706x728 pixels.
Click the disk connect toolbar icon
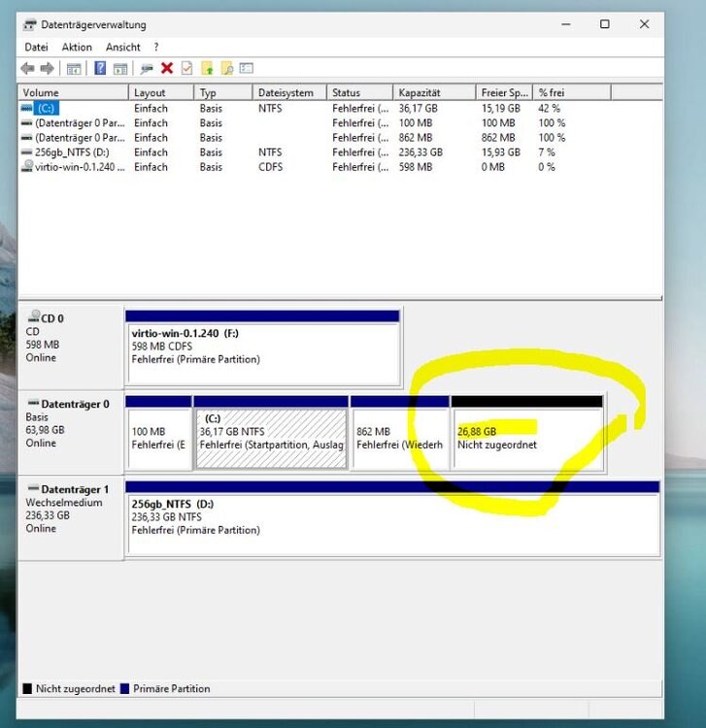tap(147, 69)
